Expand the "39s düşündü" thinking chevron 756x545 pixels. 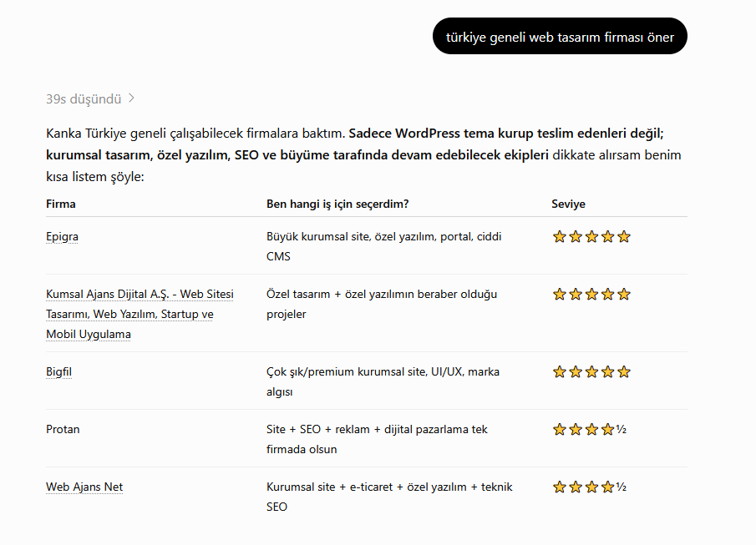132,98
